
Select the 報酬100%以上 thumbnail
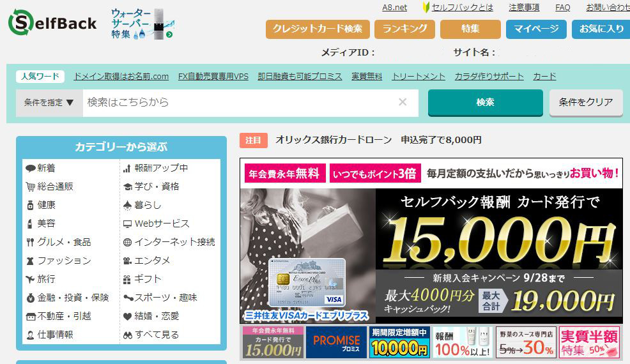click(x=463, y=342)
